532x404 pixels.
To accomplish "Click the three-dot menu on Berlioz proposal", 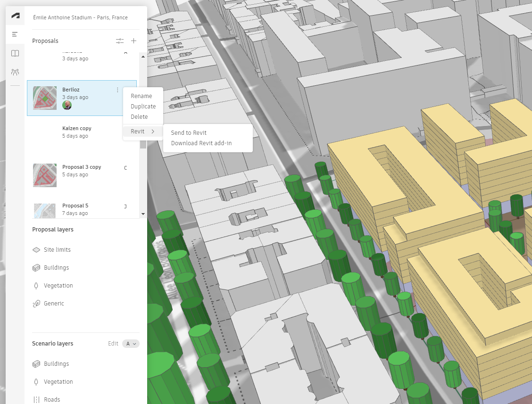I will [x=117, y=90].
